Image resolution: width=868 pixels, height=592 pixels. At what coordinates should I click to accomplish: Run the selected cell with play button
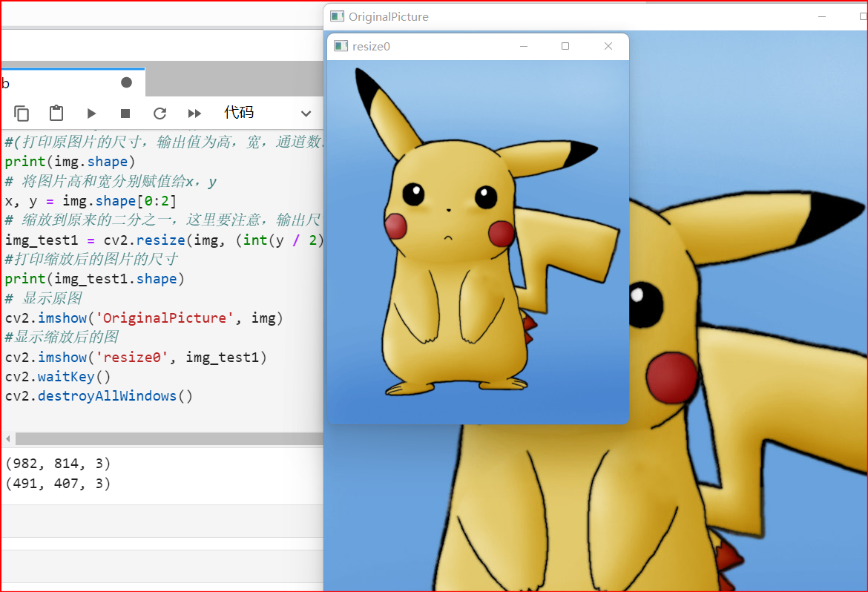coord(91,114)
